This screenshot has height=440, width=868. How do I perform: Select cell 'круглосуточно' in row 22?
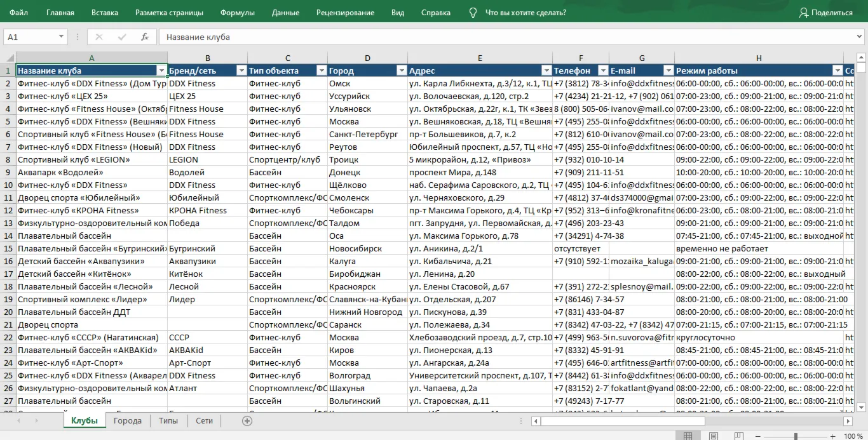[759, 337]
